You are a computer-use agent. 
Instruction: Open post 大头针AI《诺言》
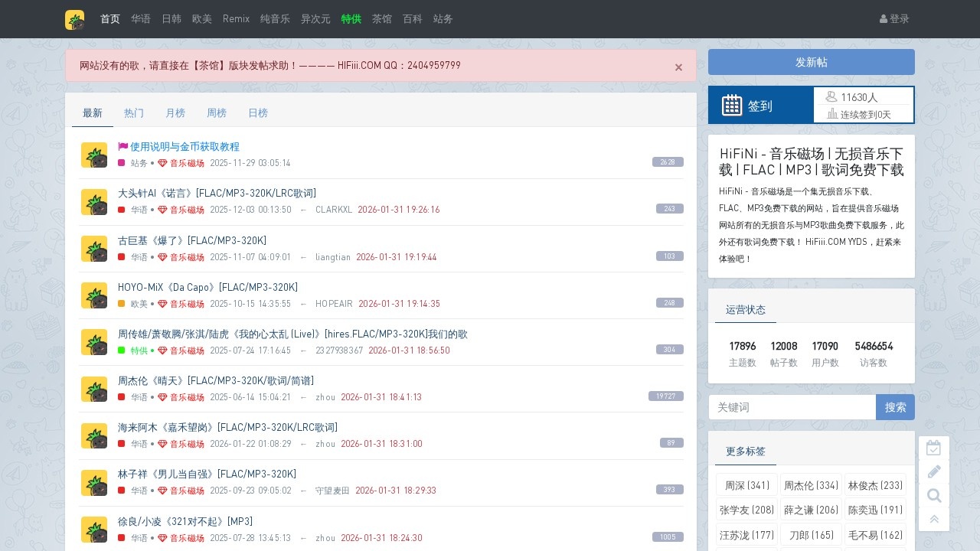point(217,193)
